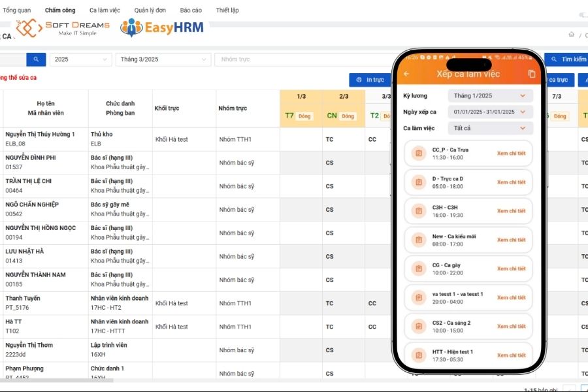Screen dimensions: 588x392
Task: Click the Nhóm trực filter field
Action: pos(303,59)
